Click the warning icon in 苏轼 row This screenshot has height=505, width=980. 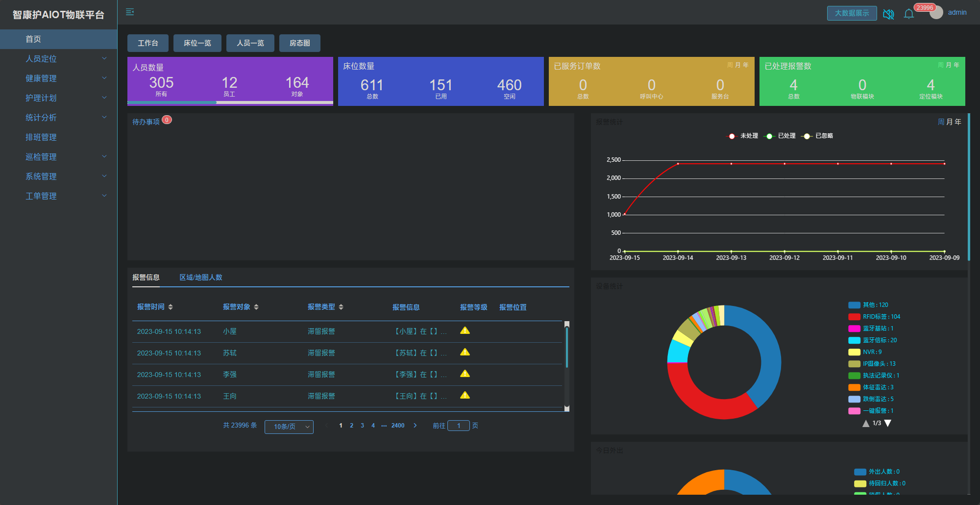click(x=465, y=352)
